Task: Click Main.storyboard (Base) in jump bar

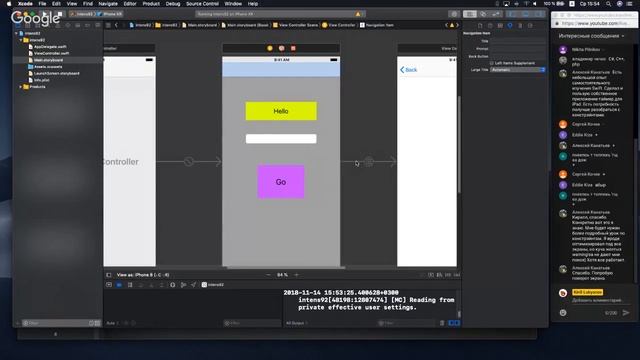Action: [x=245, y=25]
